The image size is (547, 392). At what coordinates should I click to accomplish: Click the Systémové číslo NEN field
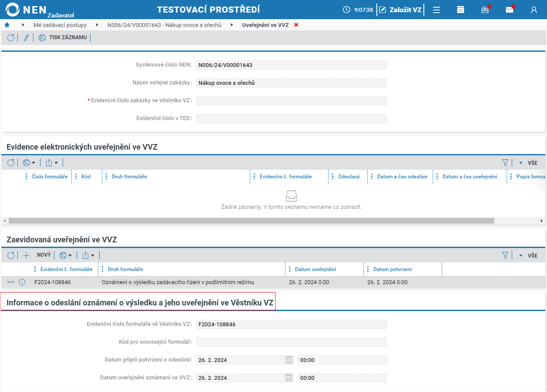292,65
